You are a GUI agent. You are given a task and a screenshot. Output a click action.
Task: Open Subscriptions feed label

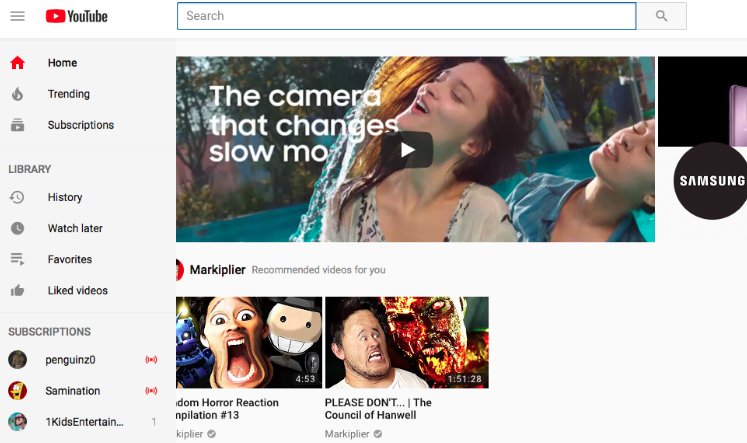tap(81, 125)
